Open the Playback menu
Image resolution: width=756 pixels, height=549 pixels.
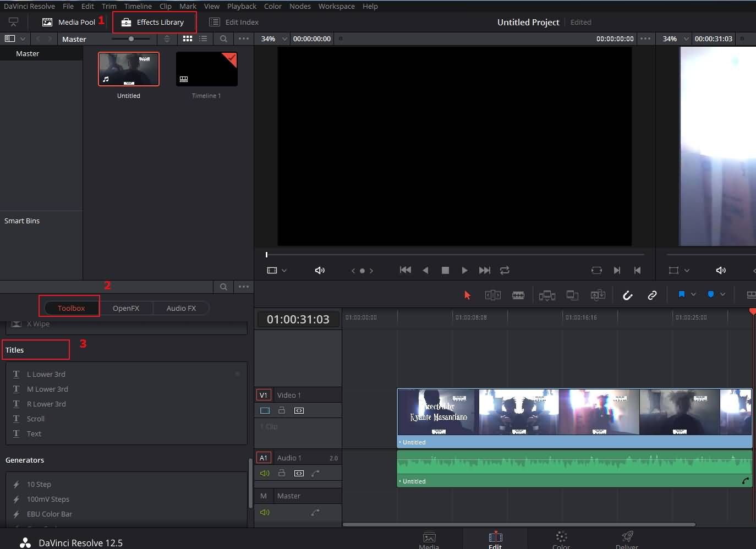point(242,6)
